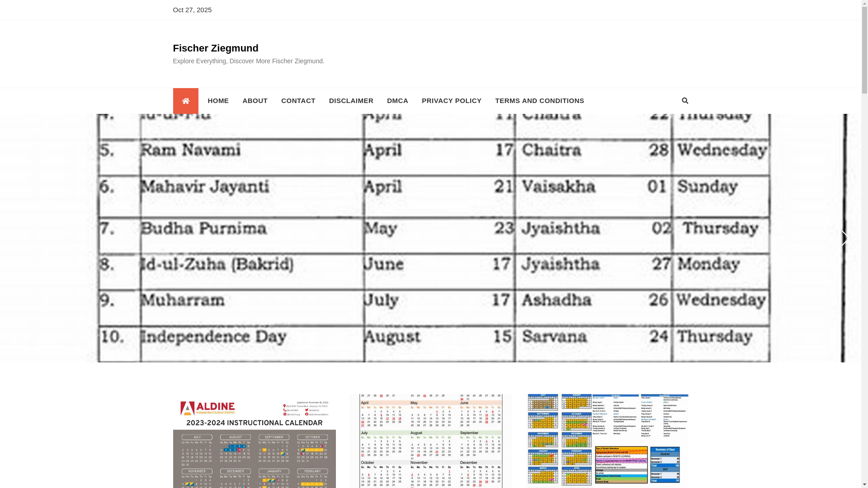Click the site tagline text
The width and height of the screenshot is (868, 488).
[x=248, y=61]
